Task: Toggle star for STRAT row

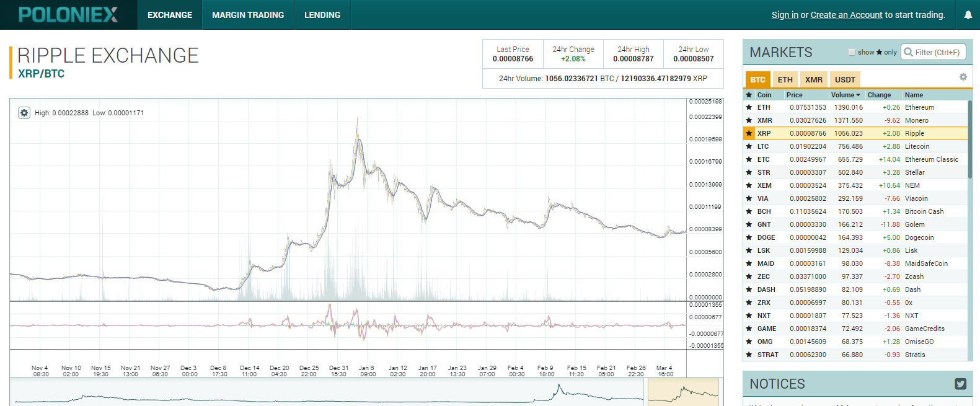Action: click(749, 355)
